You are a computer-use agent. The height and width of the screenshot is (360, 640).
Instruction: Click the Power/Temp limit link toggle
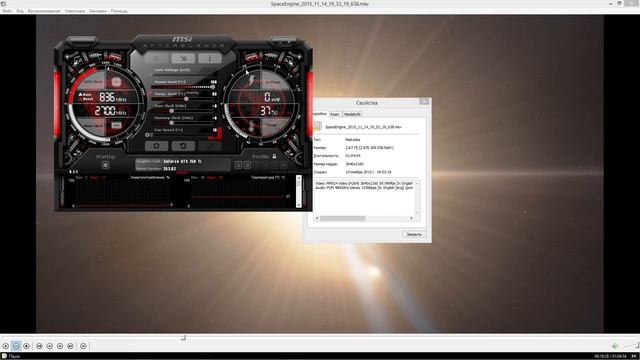pos(150,93)
